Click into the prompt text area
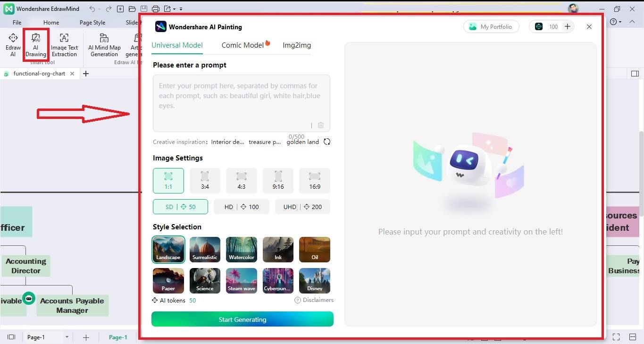The height and width of the screenshot is (344, 644). point(242,103)
